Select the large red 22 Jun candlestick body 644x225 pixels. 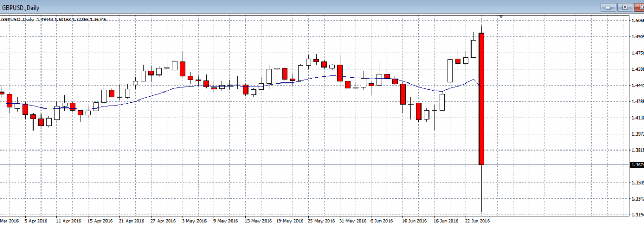pyautogui.click(x=481, y=98)
